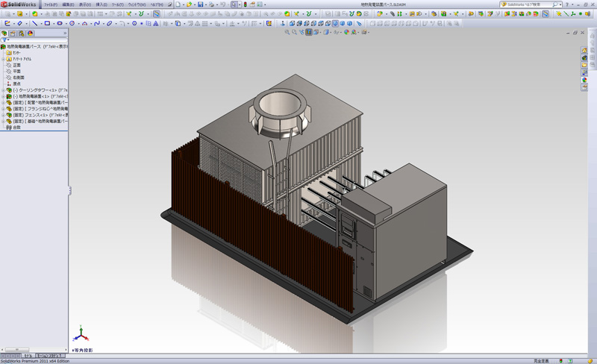This screenshot has height=364, width=597.
Task: Pick the Spline sketch tool
Action: 99,23
